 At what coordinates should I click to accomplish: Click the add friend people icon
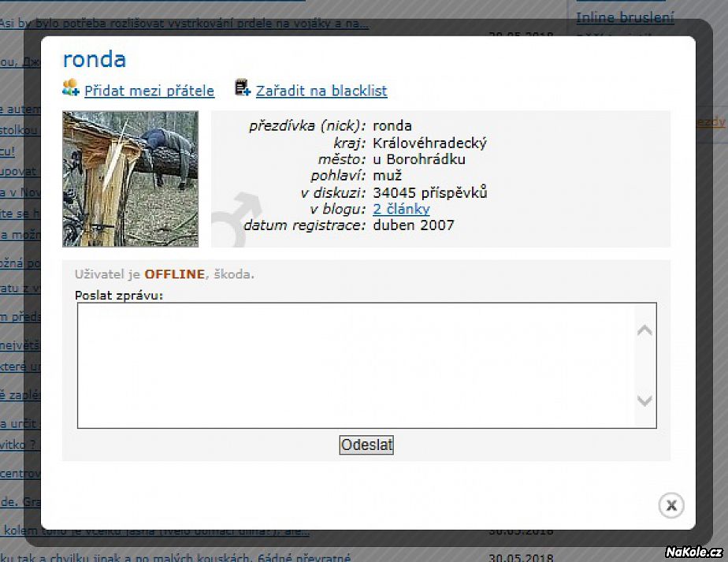71,87
